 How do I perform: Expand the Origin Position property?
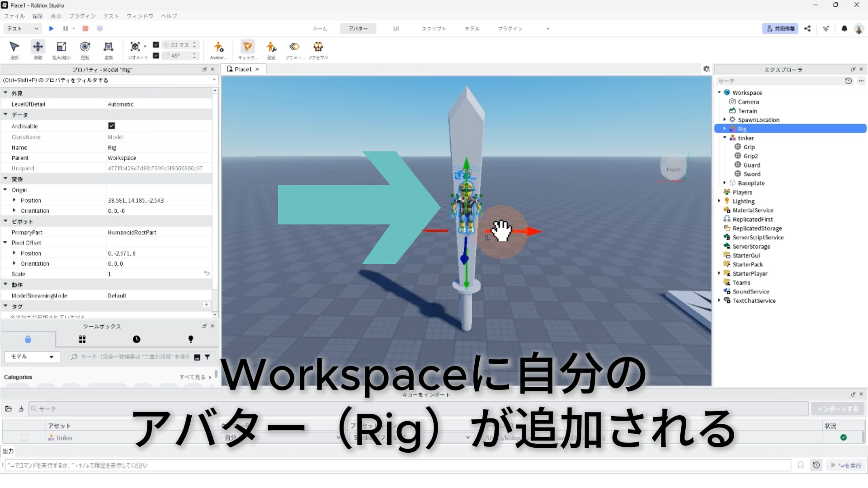click(14, 200)
